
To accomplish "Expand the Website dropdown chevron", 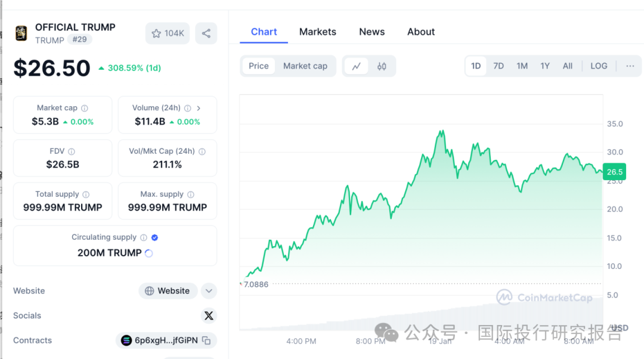I will pyautogui.click(x=209, y=290).
